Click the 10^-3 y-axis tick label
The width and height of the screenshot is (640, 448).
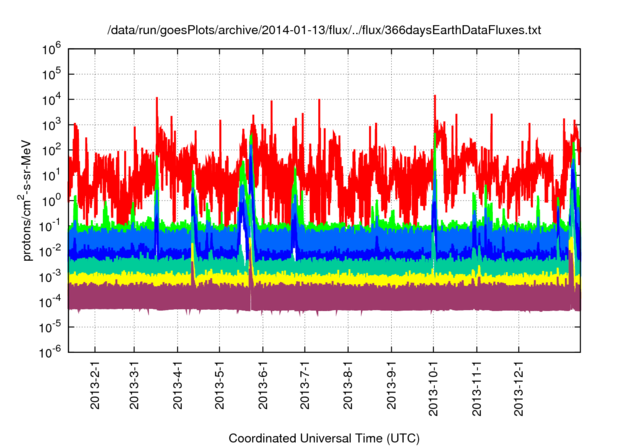[50, 277]
